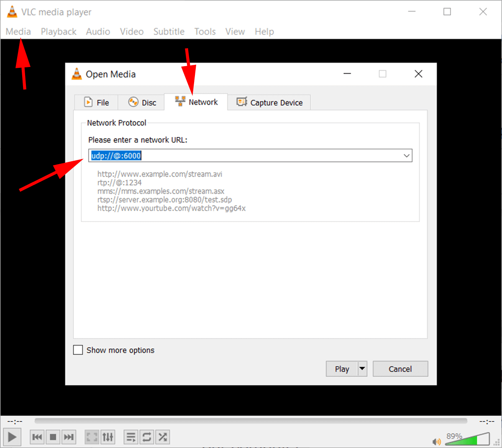The height and width of the screenshot is (448, 502).
Task: Open extended settings equalizer icon
Action: coord(108,437)
